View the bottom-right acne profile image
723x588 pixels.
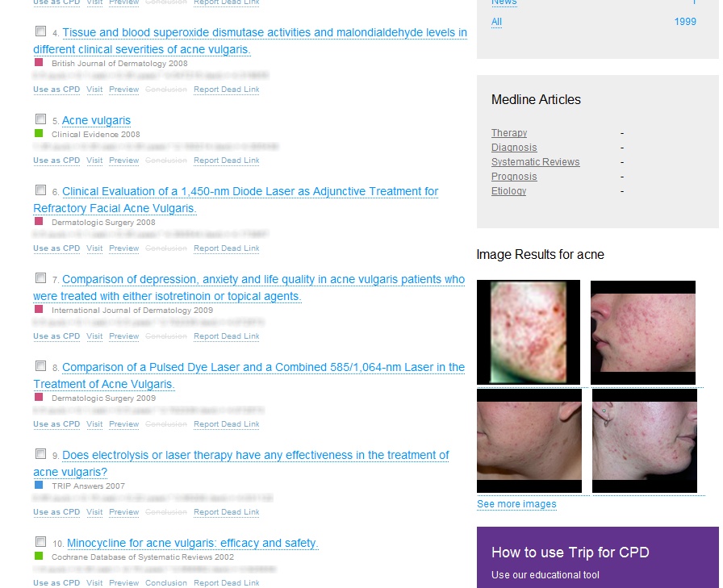[644, 440]
